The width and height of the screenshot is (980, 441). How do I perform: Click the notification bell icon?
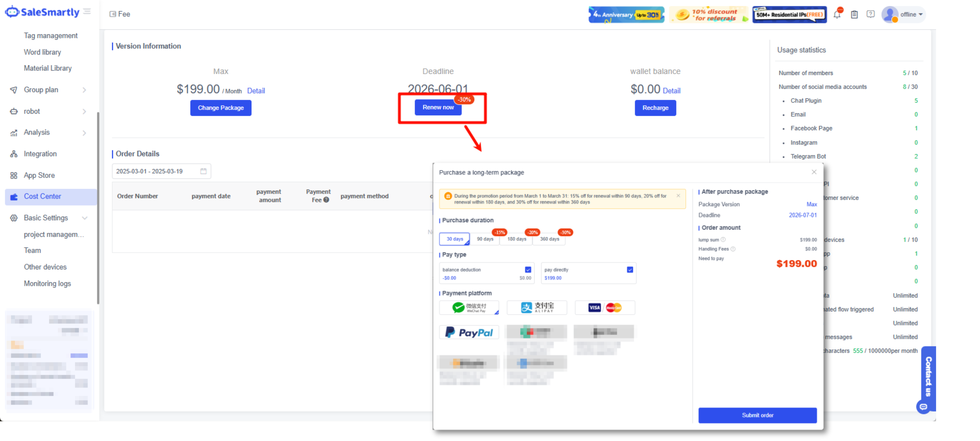pos(837,14)
